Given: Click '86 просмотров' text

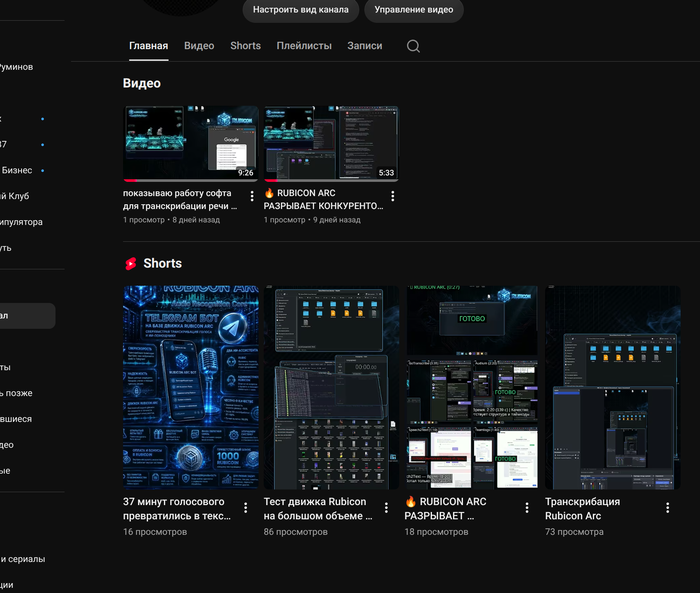Looking at the screenshot, I should click(x=296, y=532).
